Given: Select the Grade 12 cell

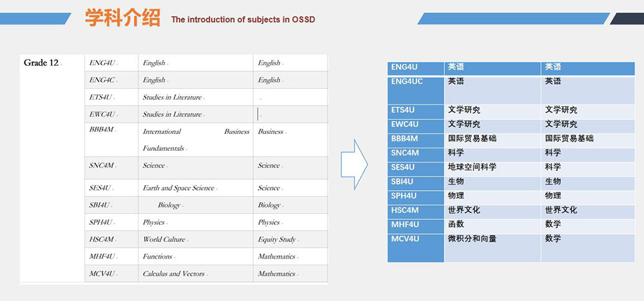Looking at the screenshot, I should point(41,63).
